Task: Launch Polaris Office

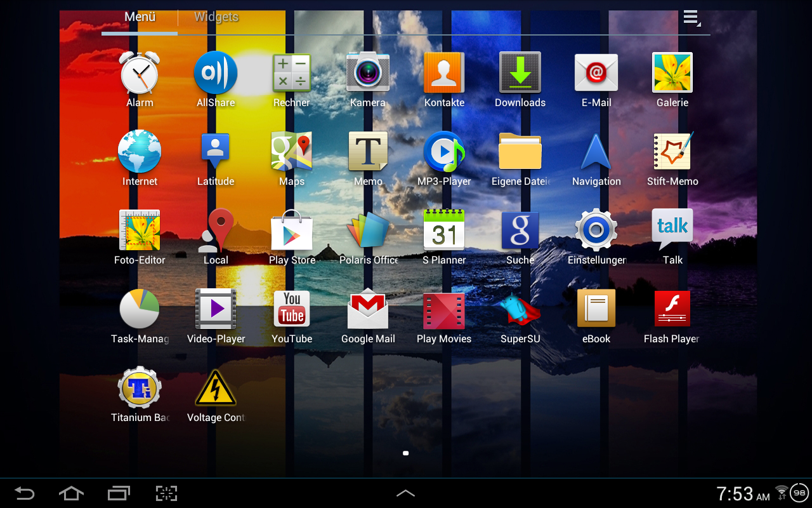Action: click(x=368, y=231)
